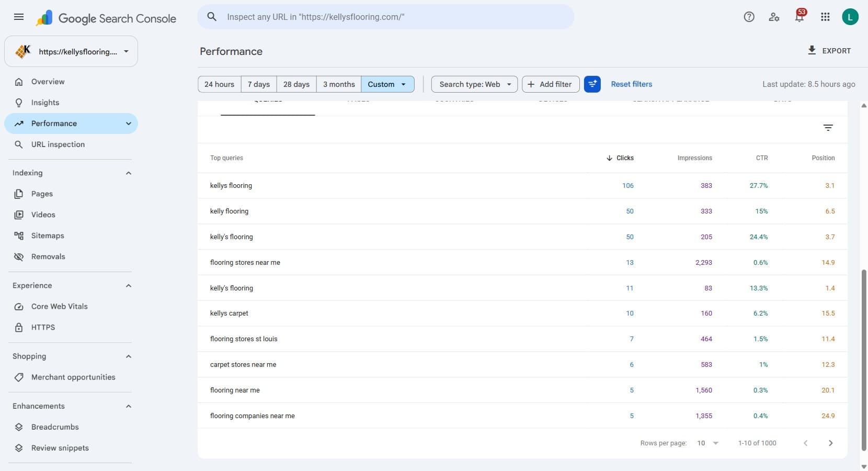Collapse the Indexing section
This screenshot has width=868, height=471.
point(129,173)
